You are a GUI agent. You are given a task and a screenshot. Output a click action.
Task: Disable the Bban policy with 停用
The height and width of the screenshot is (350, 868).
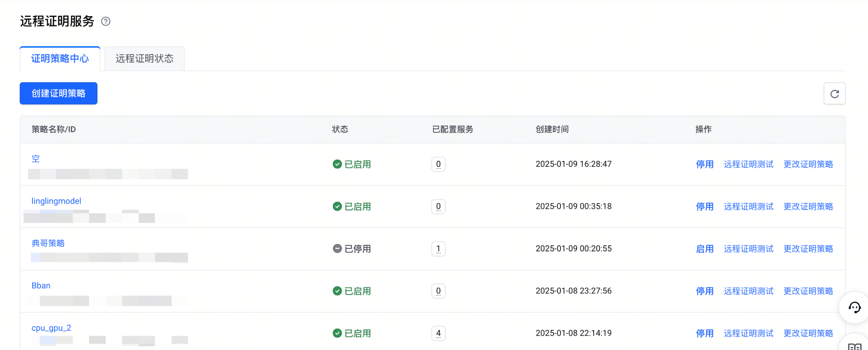pos(704,291)
